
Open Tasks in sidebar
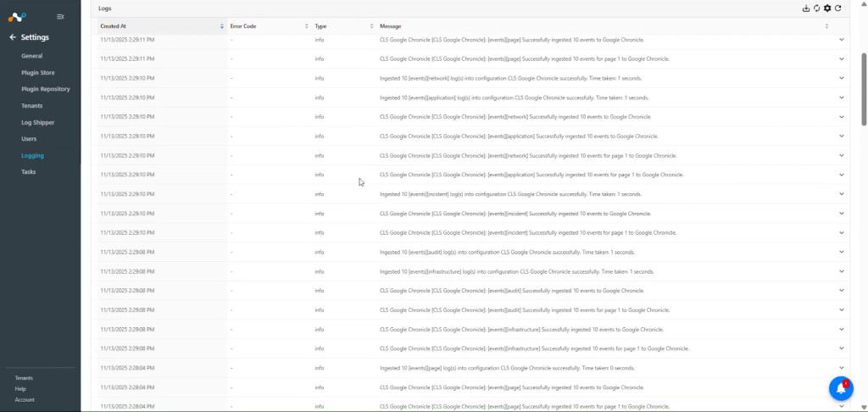click(x=28, y=171)
